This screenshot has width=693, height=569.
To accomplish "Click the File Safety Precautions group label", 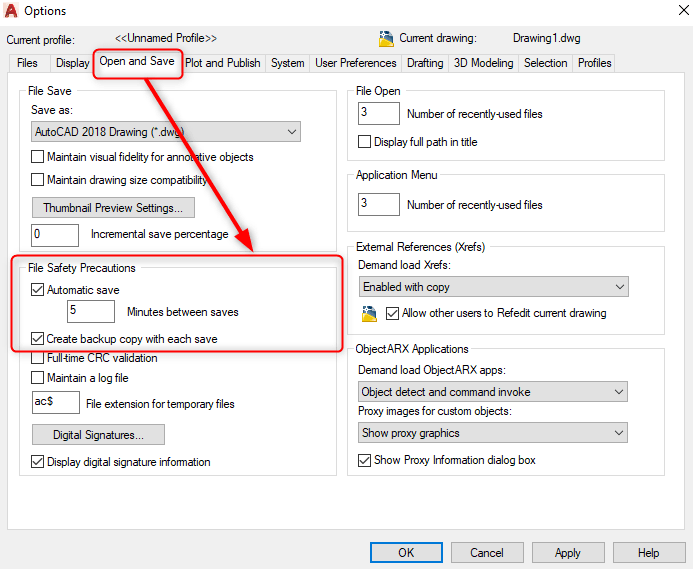I will click(x=82, y=268).
